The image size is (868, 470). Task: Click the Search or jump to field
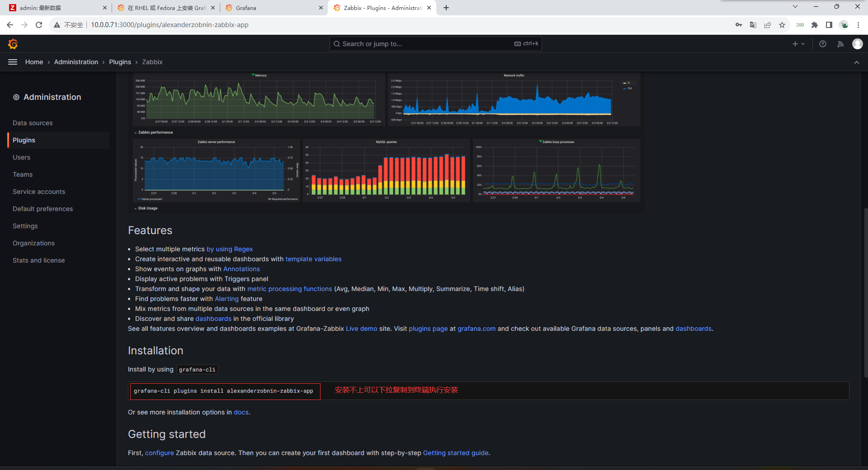[435, 44]
